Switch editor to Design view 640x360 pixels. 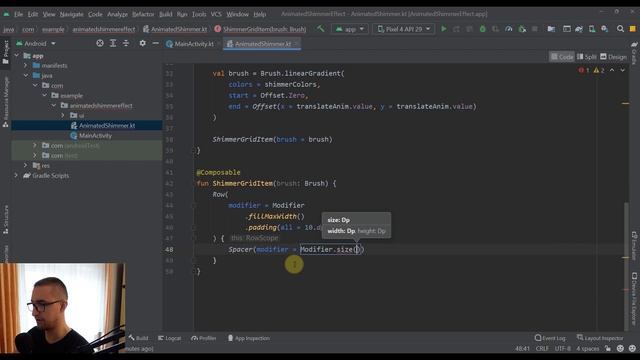tap(613, 57)
